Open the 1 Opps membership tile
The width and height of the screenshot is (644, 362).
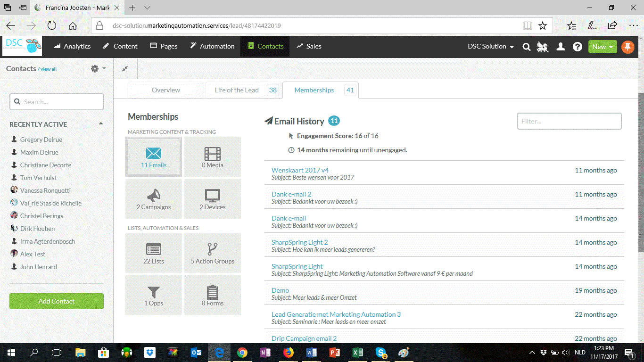click(153, 295)
